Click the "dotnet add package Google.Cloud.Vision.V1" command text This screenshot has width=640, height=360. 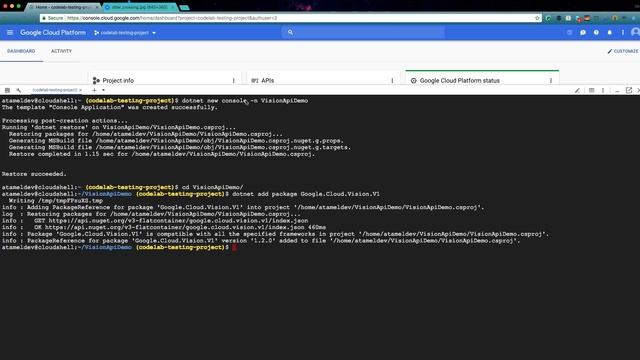point(306,194)
